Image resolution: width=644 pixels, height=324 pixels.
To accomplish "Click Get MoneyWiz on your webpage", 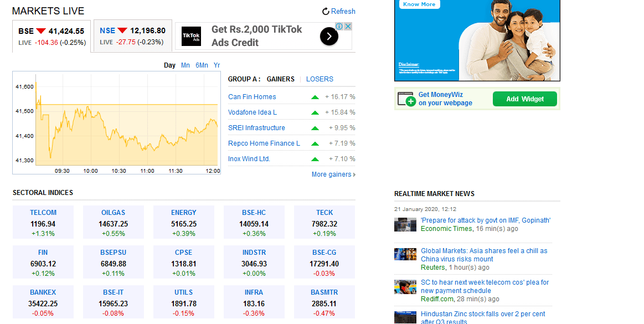I will 445,99.
